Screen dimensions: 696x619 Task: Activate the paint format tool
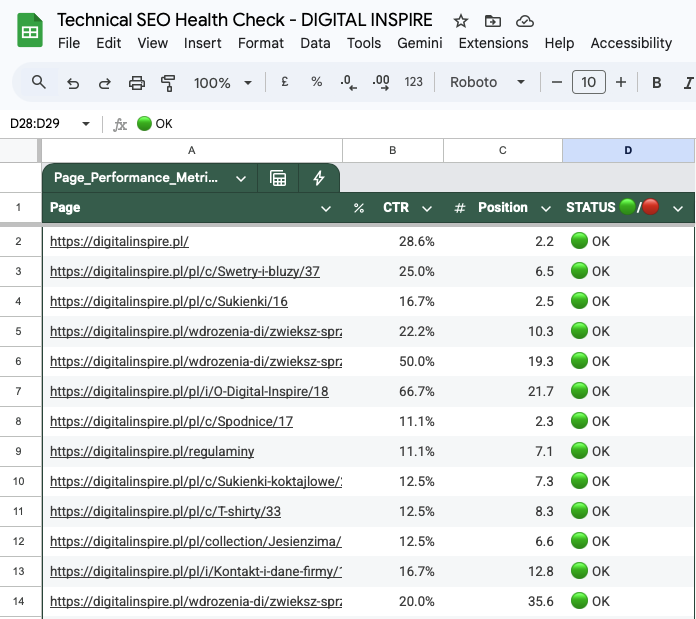168,83
